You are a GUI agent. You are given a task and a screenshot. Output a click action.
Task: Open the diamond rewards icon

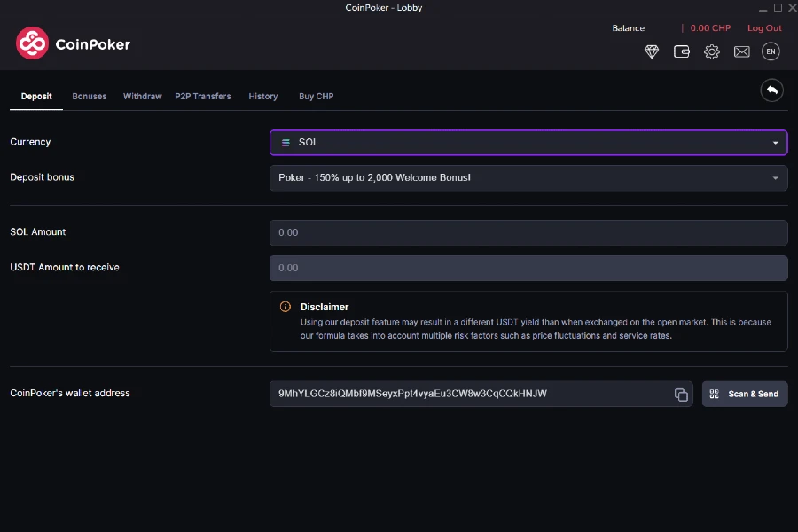tap(652, 51)
